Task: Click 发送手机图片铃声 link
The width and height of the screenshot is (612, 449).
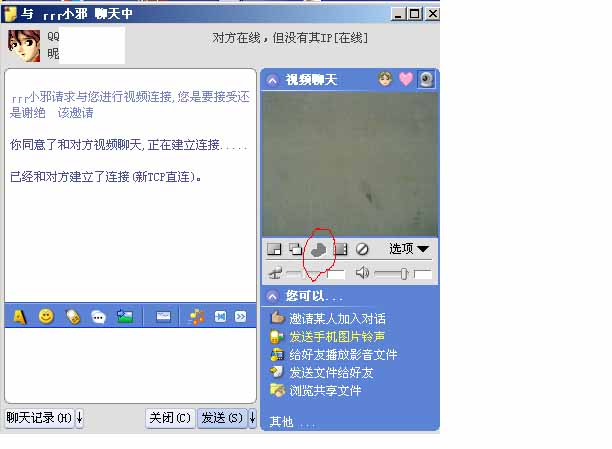Action: [x=337, y=337]
